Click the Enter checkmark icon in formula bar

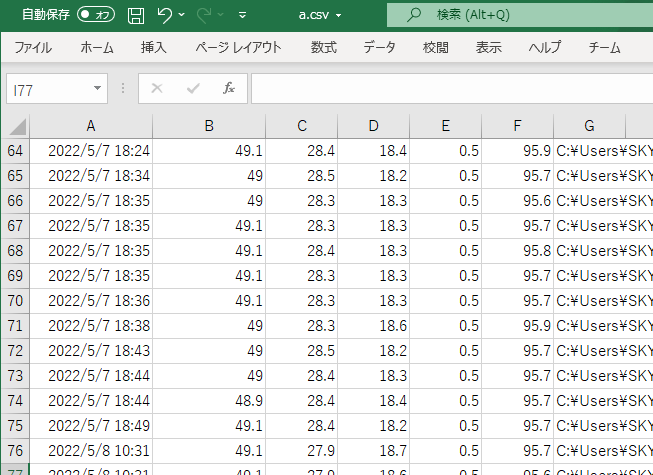pos(193,88)
